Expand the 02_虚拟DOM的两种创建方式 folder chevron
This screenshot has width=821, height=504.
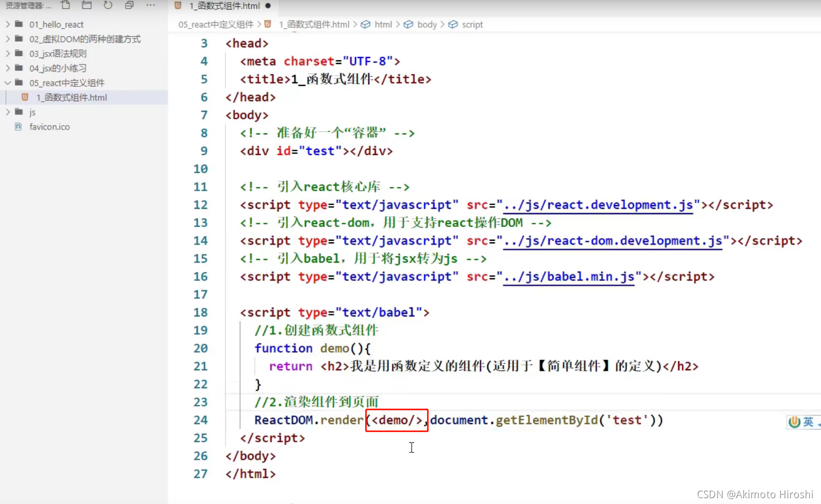pos(7,38)
